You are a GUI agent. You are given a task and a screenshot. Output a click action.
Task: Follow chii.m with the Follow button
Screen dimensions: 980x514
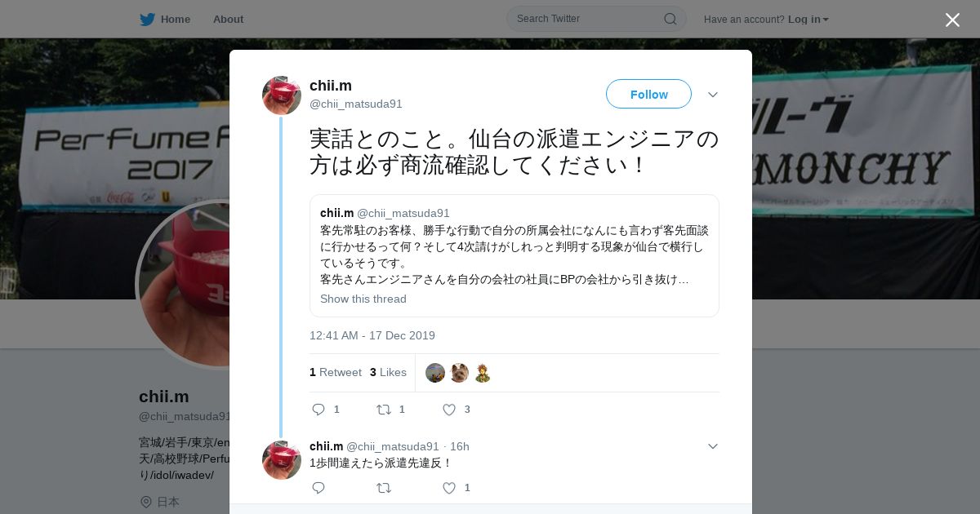click(x=648, y=94)
